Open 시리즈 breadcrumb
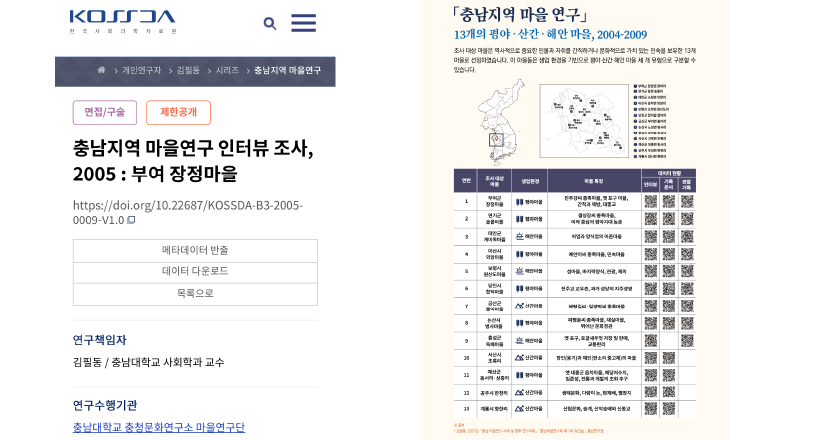Image resolution: width=820 pixels, height=440 pixels. [227, 70]
